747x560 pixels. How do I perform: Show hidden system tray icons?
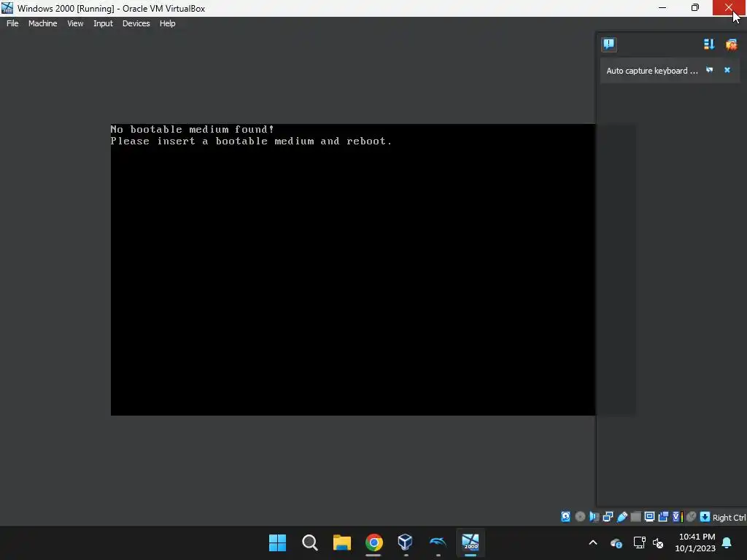[593, 542]
